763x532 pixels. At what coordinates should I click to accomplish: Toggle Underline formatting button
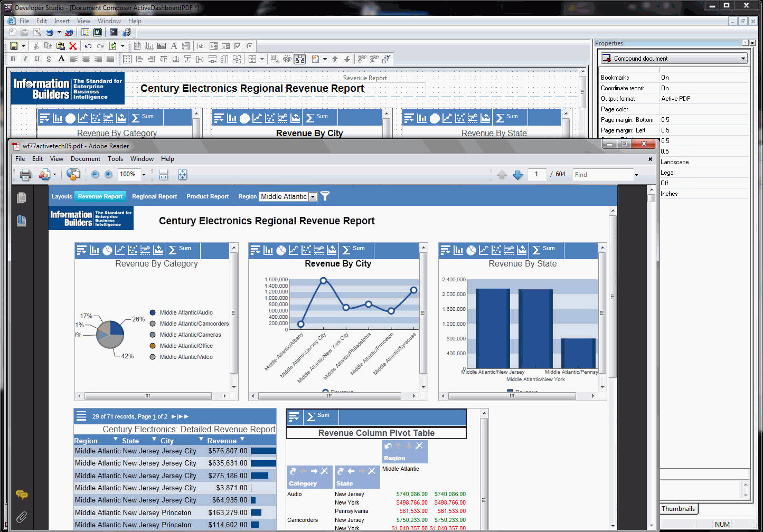coord(37,59)
